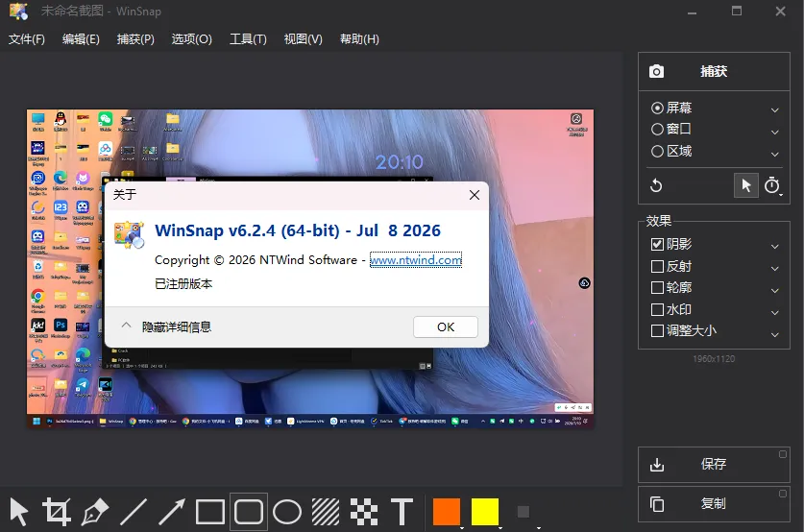Image resolution: width=804 pixels, height=532 pixels.
Task: Select the Arrow line tool
Action: tap(172, 512)
